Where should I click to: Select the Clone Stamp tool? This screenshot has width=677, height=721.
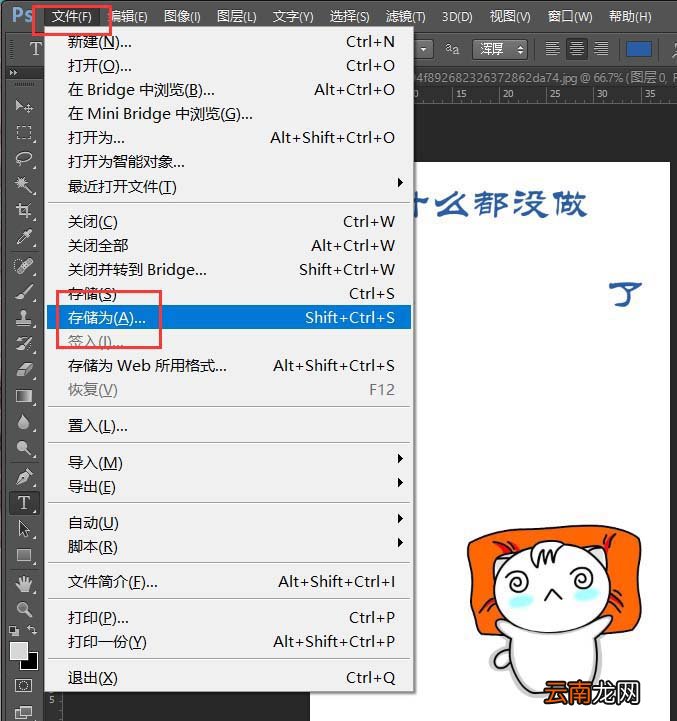[23, 317]
